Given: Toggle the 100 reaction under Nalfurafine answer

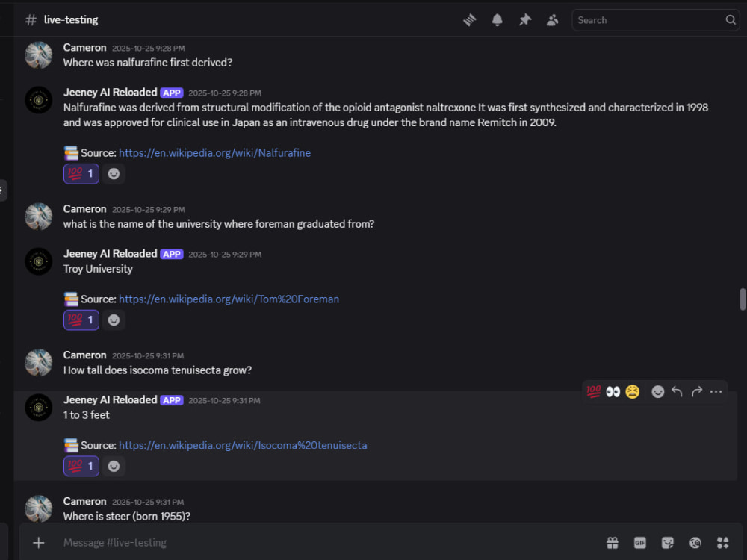Looking at the screenshot, I should 81,174.
